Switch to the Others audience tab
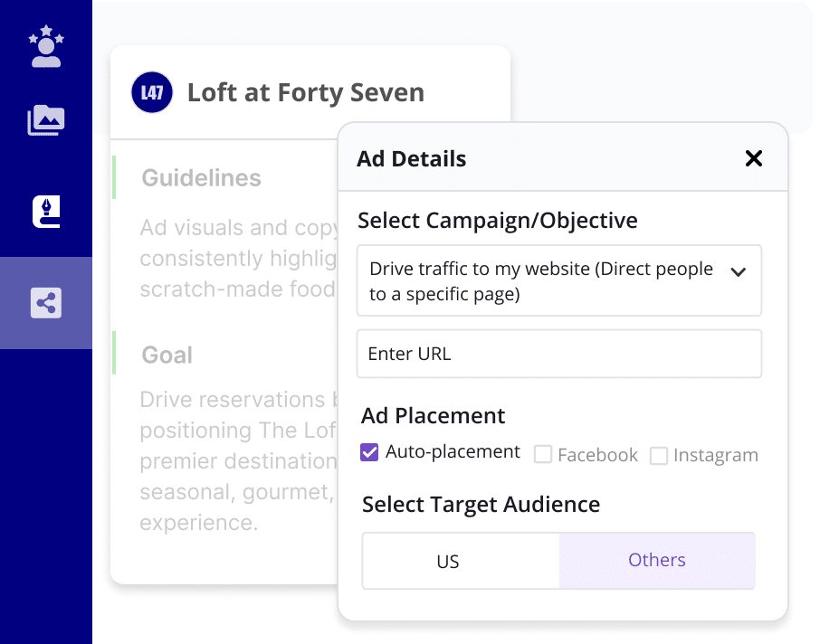Viewport: 820px width, 644px height. coord(657,561)
